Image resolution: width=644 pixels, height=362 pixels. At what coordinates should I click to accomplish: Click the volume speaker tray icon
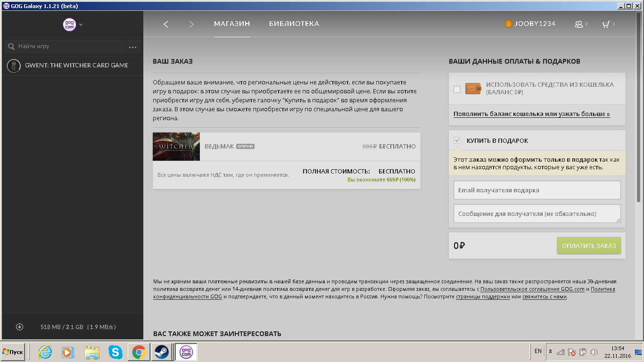tap(594, 352)
